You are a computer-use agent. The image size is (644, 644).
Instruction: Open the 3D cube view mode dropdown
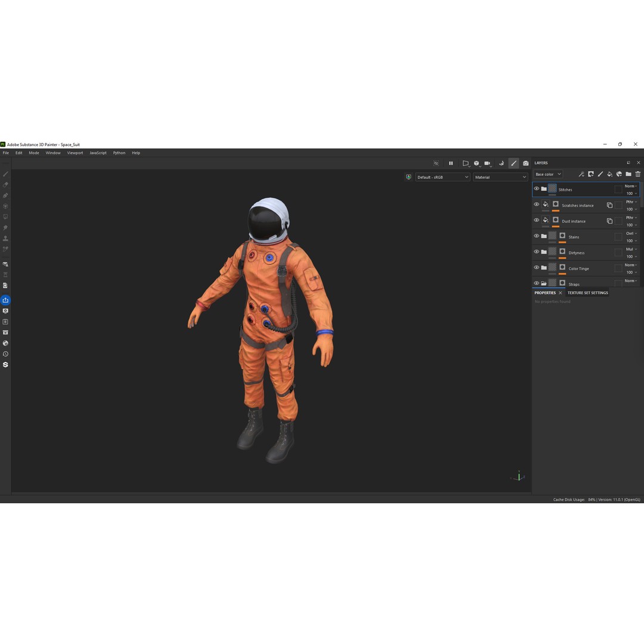[x=477, y=163]
